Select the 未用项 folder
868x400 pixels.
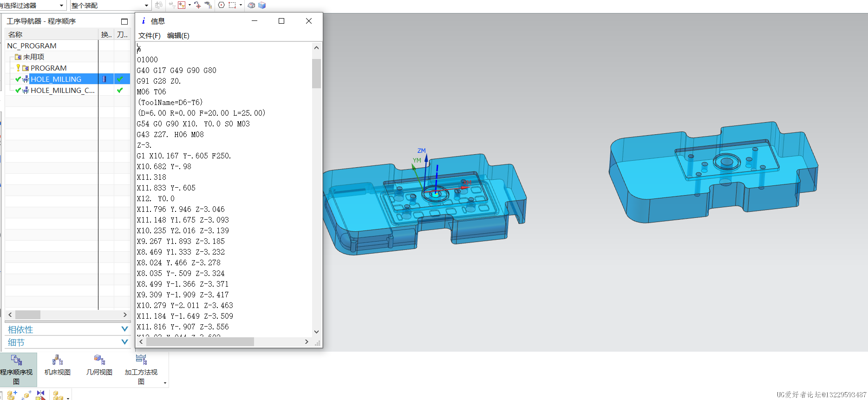[x=33, y=57]
